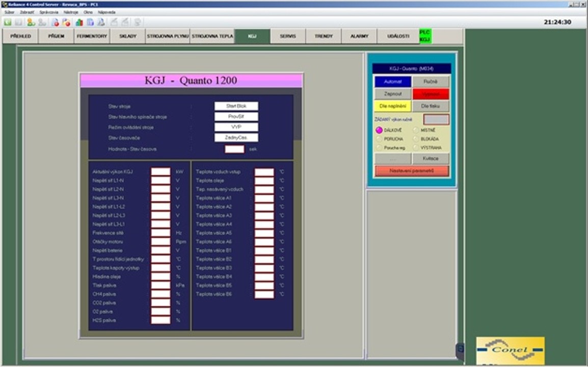Switch to the FERMENTORY tab
588x367 pixels.
92,36
